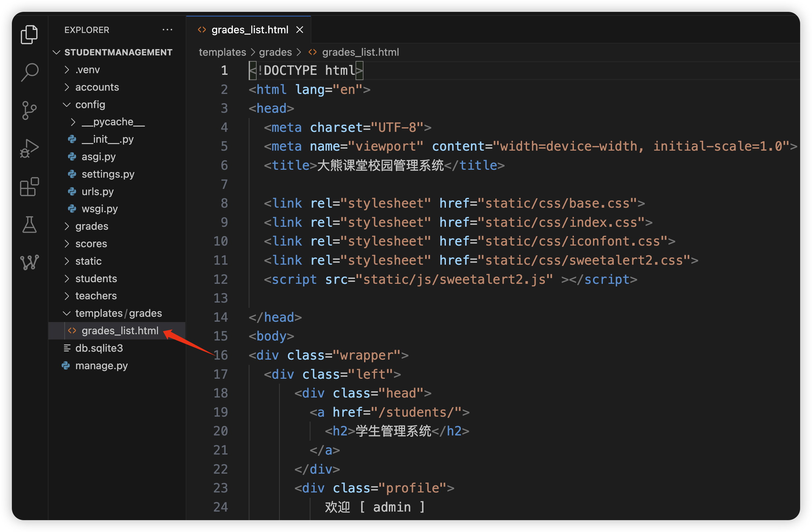Select the grades_list.html editor tab
This screenshot has width=812, height=532.
coord(249,30)
